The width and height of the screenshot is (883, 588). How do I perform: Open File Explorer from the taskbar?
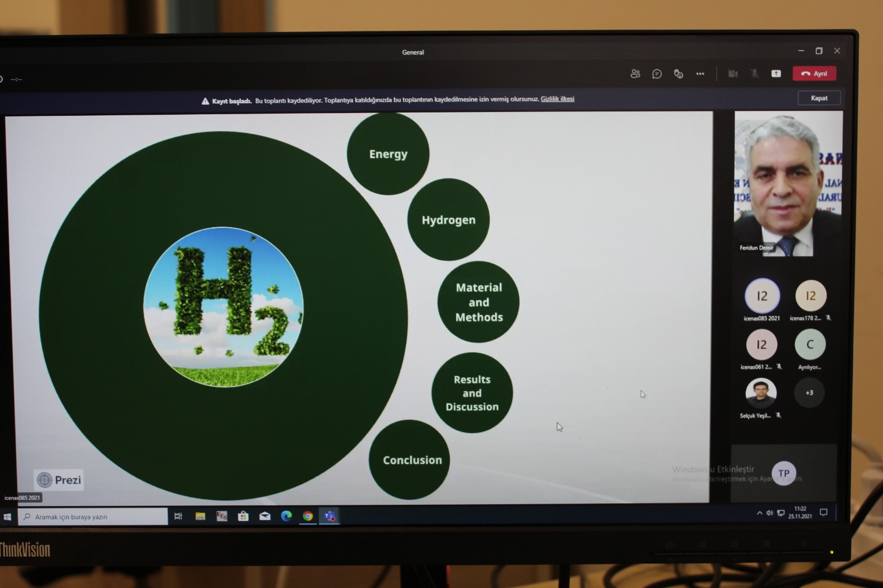tap(200, 516)
